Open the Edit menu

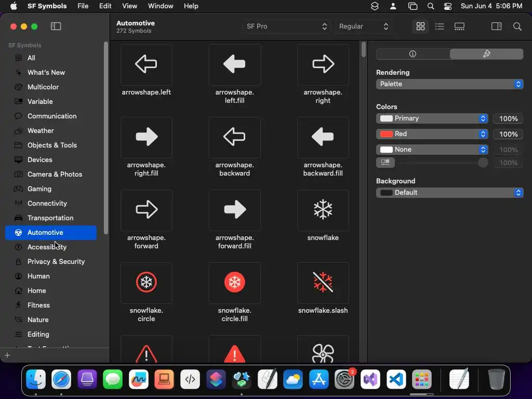pyautogui.click(x=105, y=6)
